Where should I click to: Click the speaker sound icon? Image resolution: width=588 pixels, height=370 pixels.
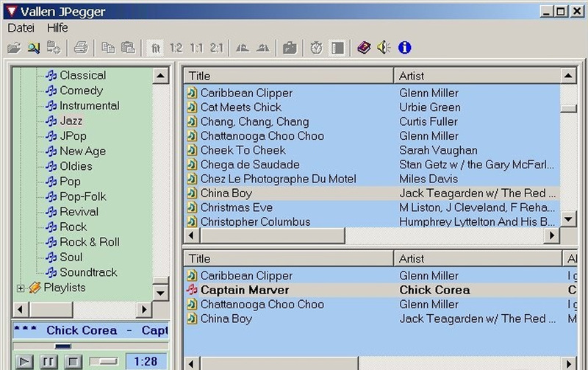tap(383, 48)
